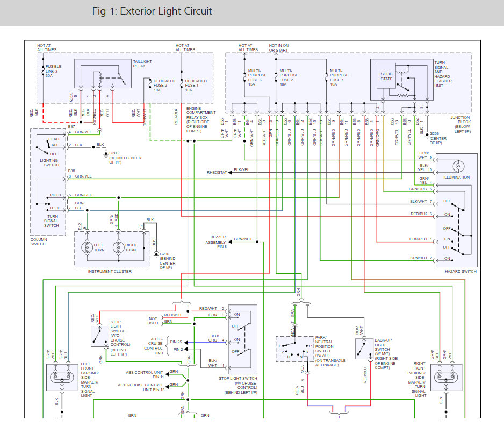Click the Fusible Link 3 30A symbol
504x433 pixels.
pos(43,71)
